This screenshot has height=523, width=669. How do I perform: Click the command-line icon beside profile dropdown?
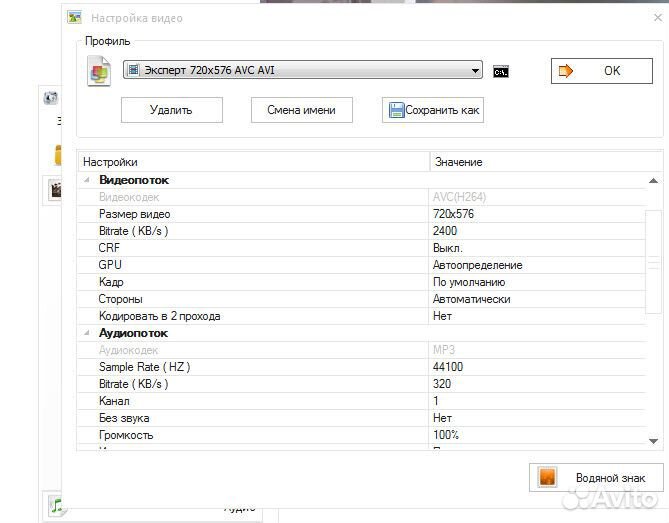coord(501,71)
